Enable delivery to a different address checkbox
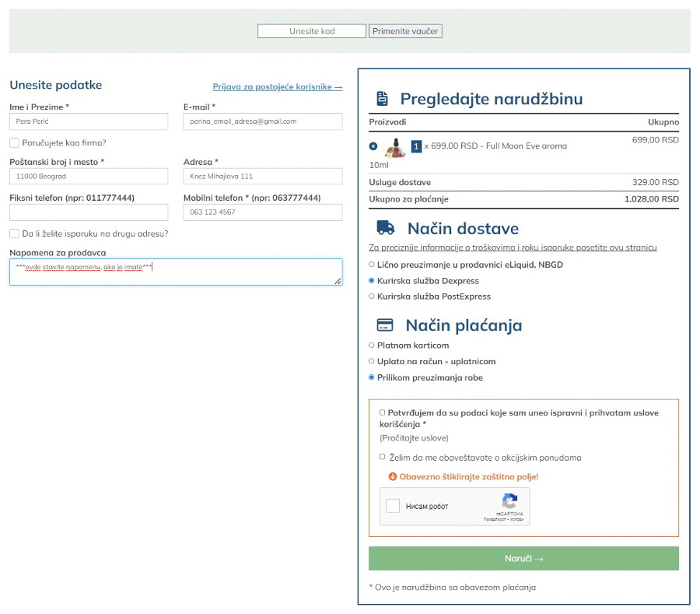The width and height of the screenshot is (700, 614). coord(15,233)
